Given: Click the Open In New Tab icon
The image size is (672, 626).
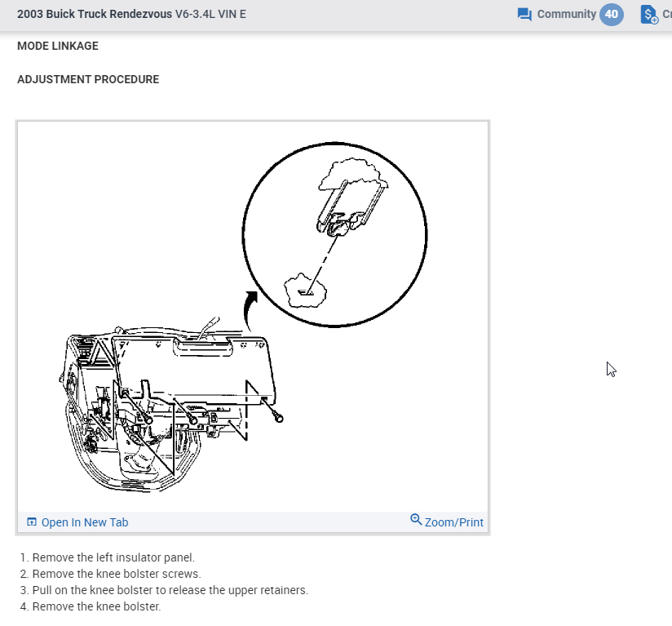Looking at the screenshot, I should coord(32,522).
